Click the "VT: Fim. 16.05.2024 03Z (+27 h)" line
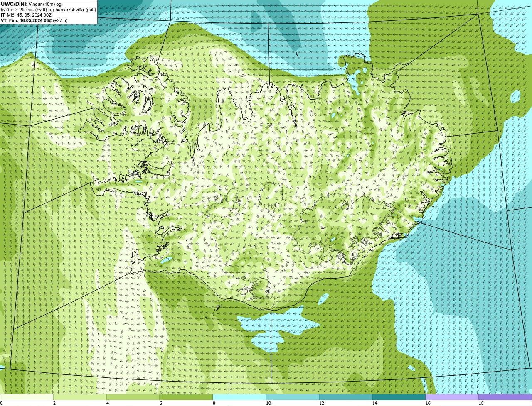This screenshot has height=406, width=532. pos(34,20)
